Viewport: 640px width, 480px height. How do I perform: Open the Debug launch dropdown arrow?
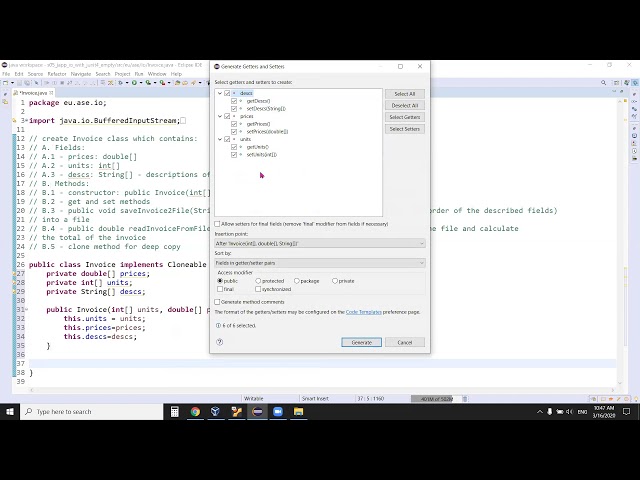127,83
